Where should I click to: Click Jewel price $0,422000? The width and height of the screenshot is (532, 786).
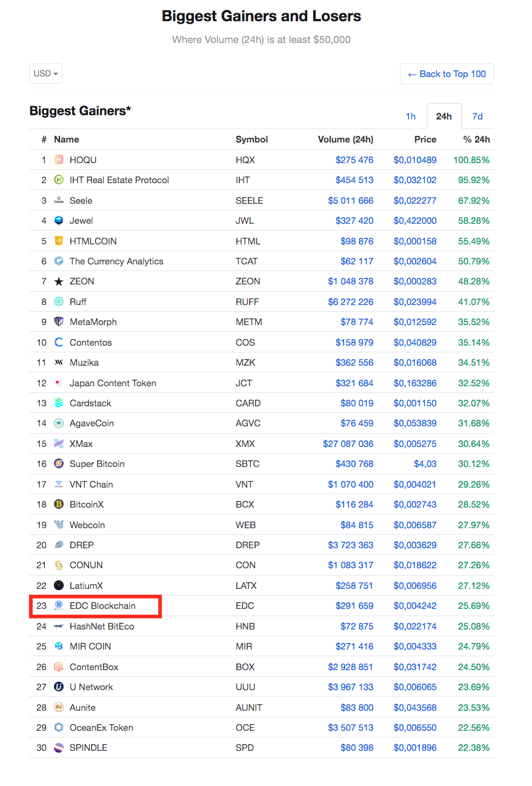(415, 221)
